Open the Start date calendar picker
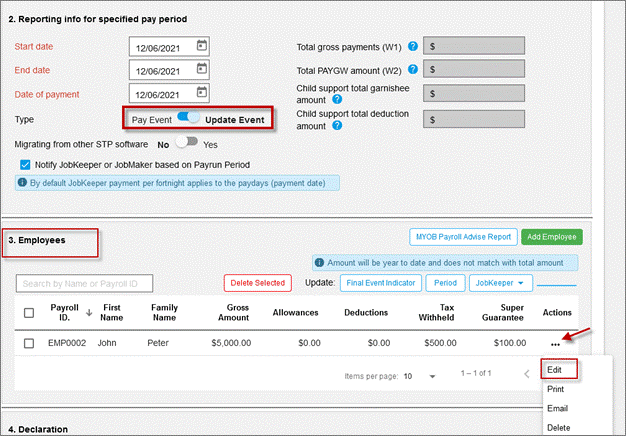The width and height of the screenshot is (626, 436). click(x=201, y=46)
